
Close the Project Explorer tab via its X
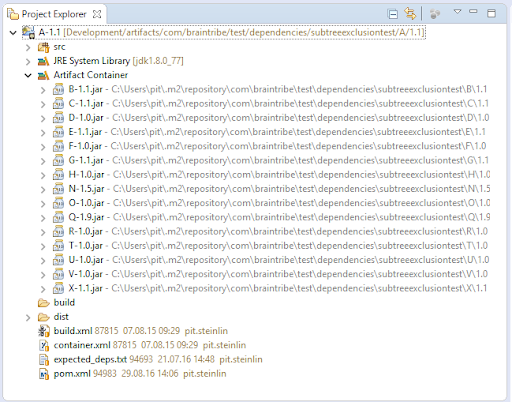pyautogui.click(x=97, y=14)
